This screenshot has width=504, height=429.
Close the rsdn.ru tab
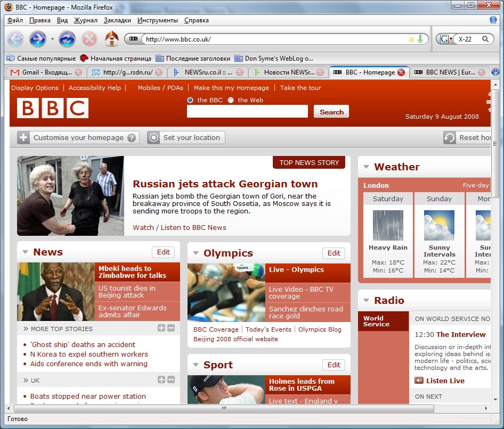pos(159,72)
